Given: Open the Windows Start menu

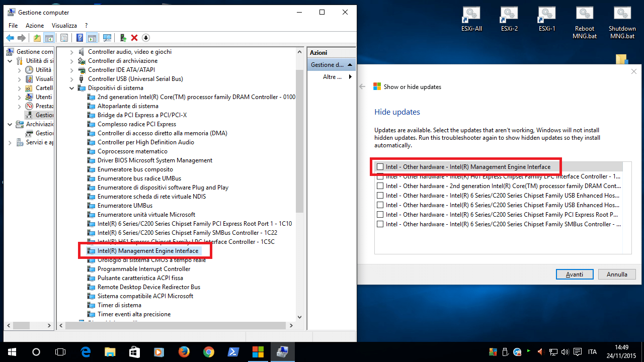Looking at the screenshot, I should (12, 351).
